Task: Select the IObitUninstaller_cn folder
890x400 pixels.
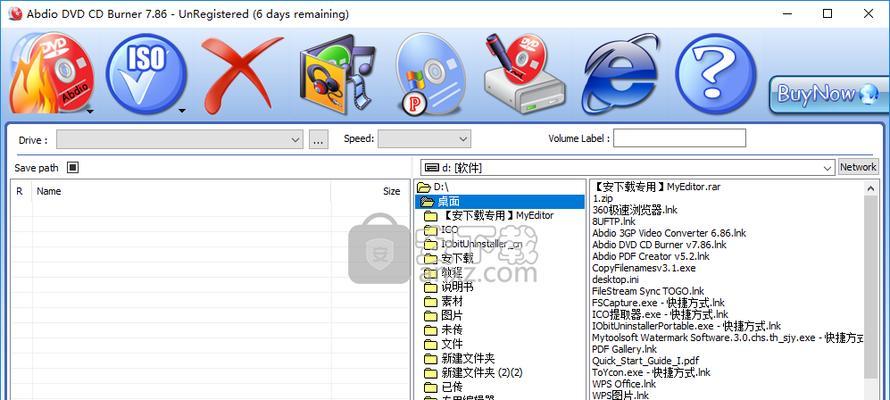Action: (x=481, y=244)
